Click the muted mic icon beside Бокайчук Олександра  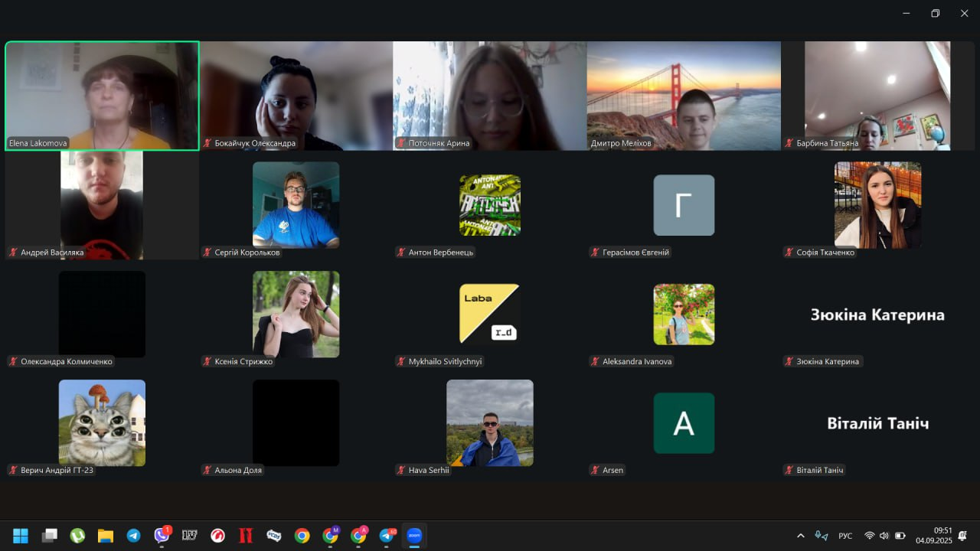tap(207, 143)
